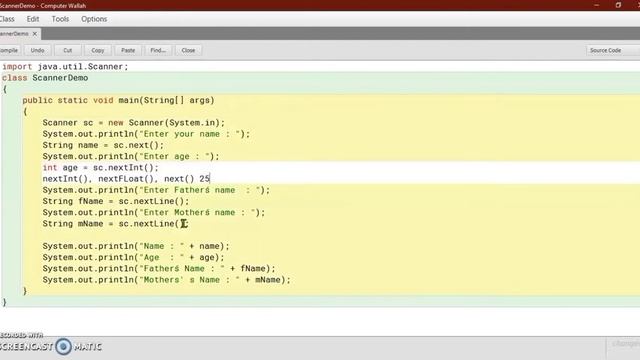This screenshot has width=640, height=360.
Task: Click the "Enter Fathers name" println line
Action: pyautogui.click(x=156, y=190)
